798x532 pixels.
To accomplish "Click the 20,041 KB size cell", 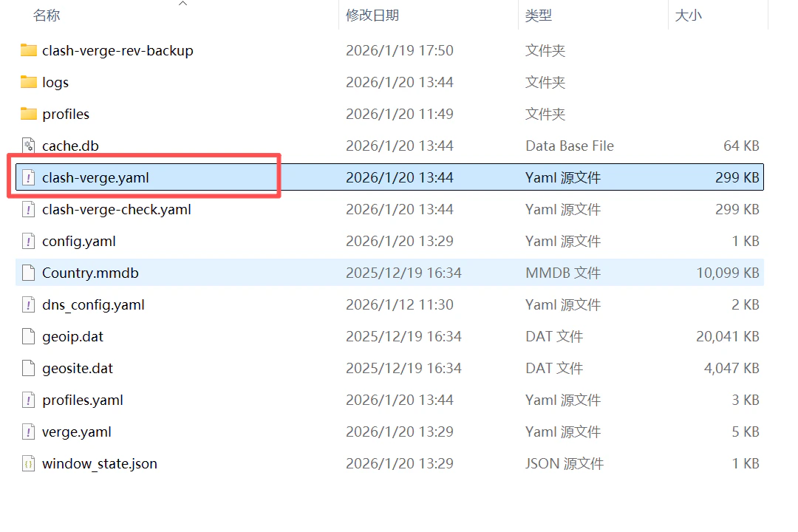I will [728, 336].
